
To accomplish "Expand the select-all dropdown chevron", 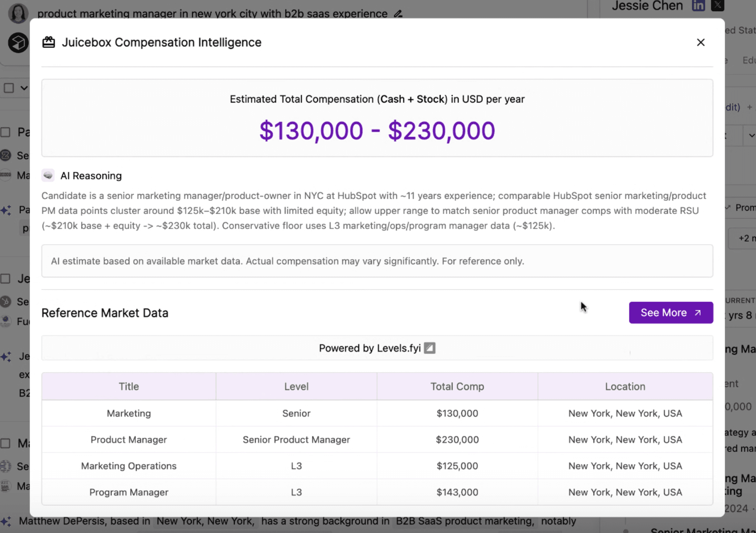I will [24, 88].
